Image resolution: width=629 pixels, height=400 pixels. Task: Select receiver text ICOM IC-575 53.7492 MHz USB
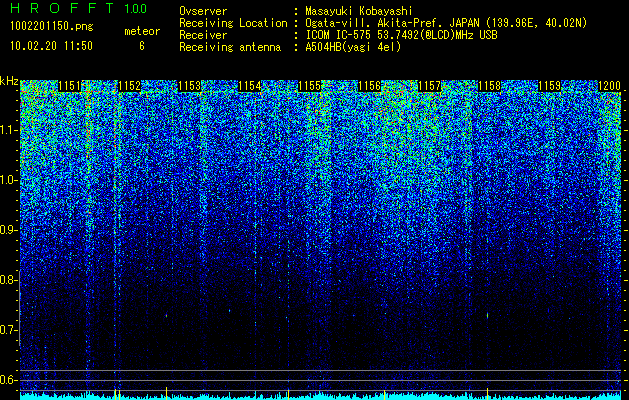point(401,35)
